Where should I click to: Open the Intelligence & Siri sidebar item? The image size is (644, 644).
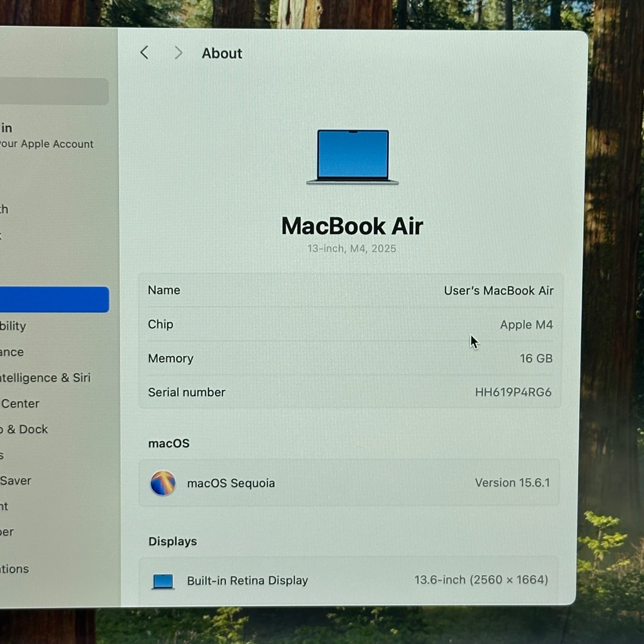[x=45, y=378]
